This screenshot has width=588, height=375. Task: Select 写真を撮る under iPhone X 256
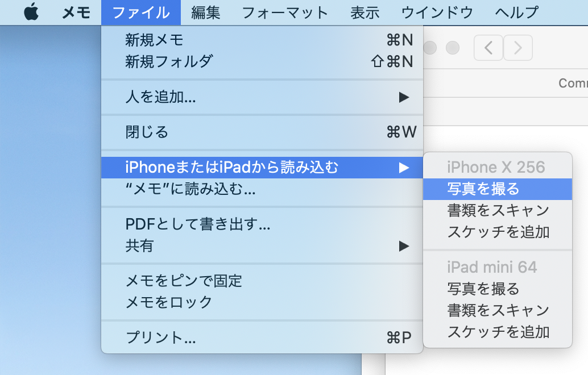pyautogui.click(x=498, y=189)
